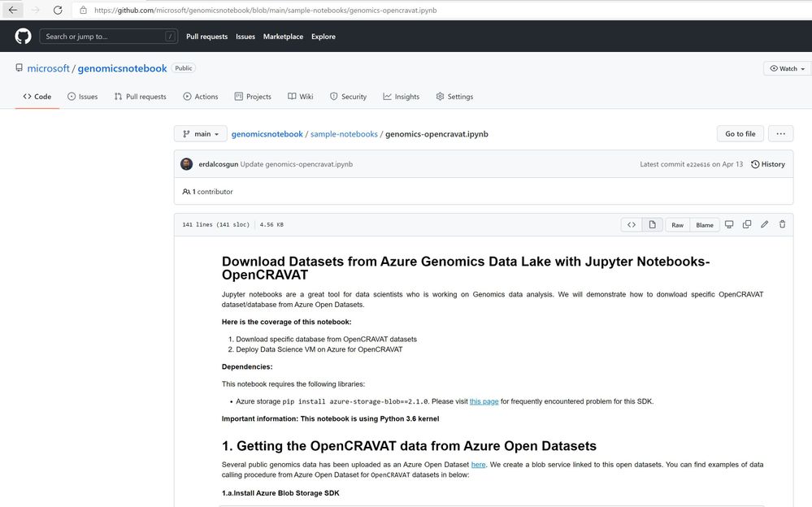The width and height of the screenshot is (812, 507).
Task: Follow 'here' link to Azure Open Dataset
Action: 479,465
